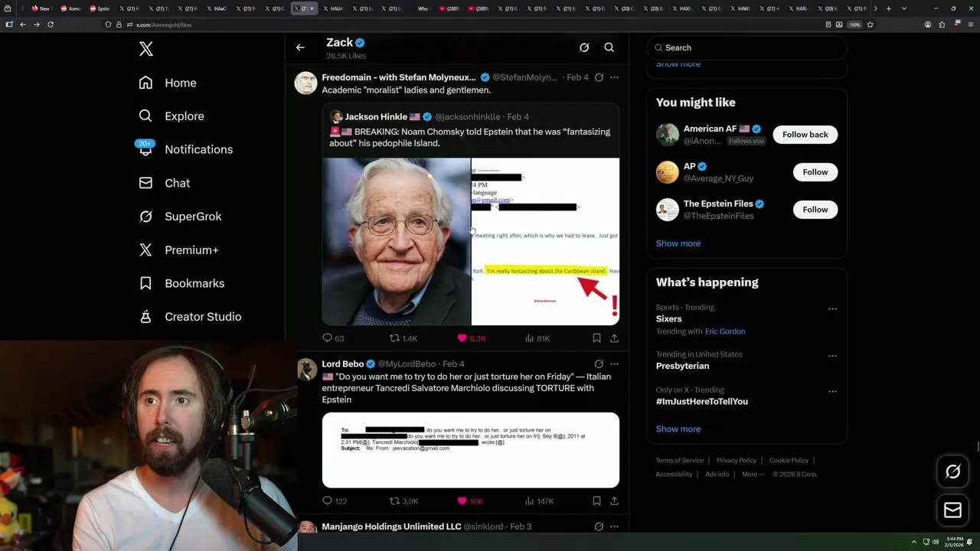Unlike the Freedomain post with 8.2K likes
This screenshot has width=980, height=551.
point(472,338)
